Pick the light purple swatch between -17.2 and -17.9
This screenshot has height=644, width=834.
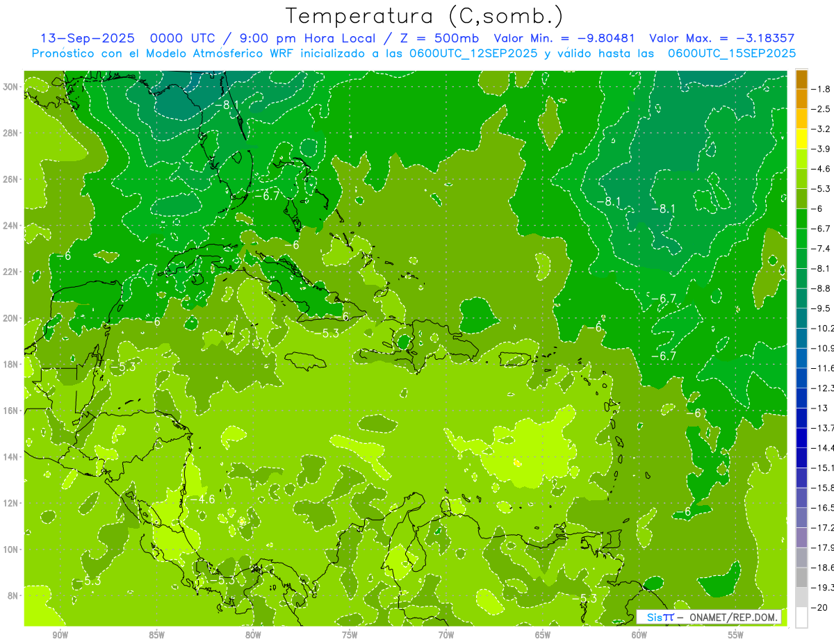click(x=801, y=538)
